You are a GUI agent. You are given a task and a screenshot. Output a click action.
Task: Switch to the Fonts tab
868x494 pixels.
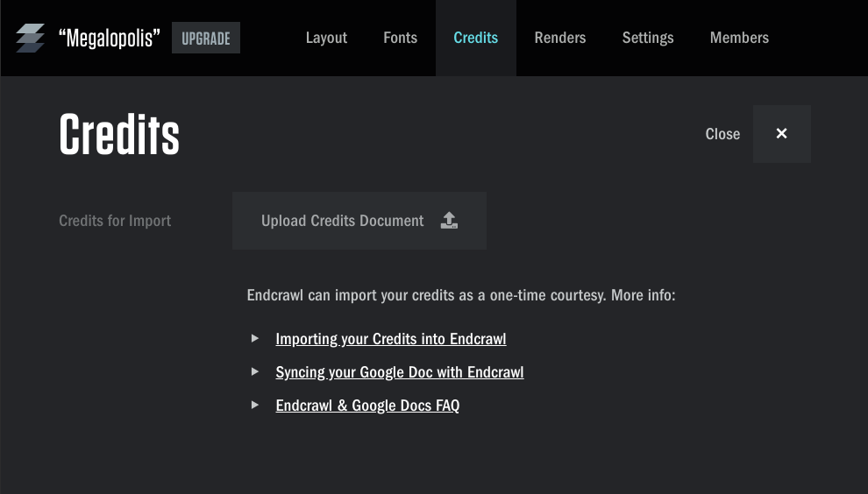point(400,38)
